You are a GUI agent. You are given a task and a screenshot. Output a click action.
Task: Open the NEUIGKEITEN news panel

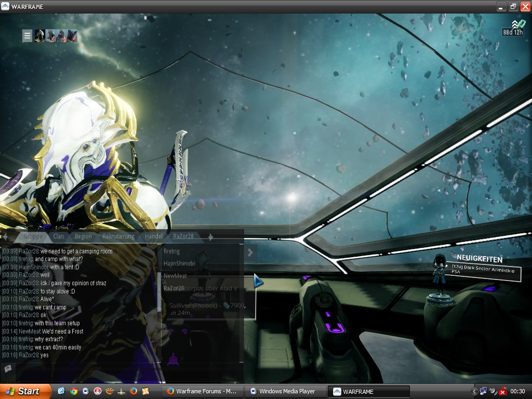tap(480, 259)
